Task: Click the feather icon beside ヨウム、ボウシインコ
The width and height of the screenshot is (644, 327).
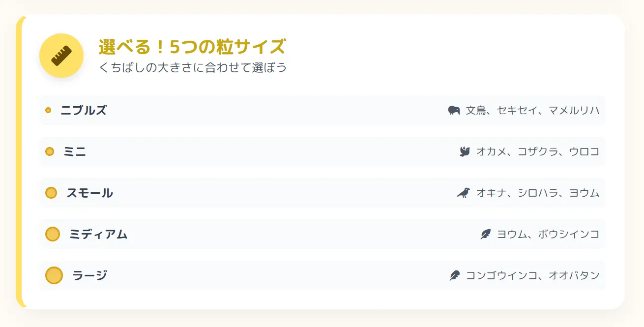Action: pyautogui.click(x=486, y=234)
